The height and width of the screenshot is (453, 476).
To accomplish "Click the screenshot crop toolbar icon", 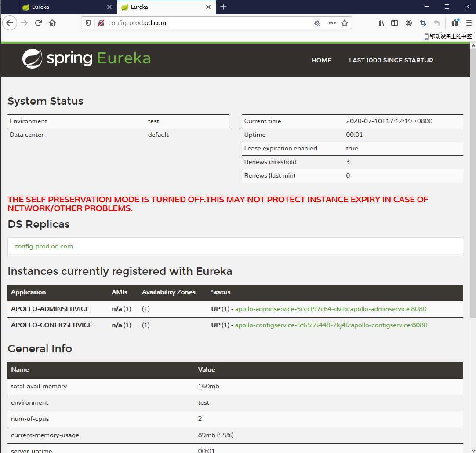I will click(x=423, y=23).
